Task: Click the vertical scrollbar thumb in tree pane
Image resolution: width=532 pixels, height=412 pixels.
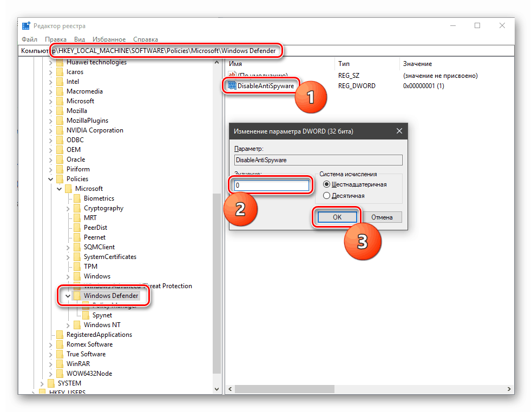Action: (x=217, y=283)
